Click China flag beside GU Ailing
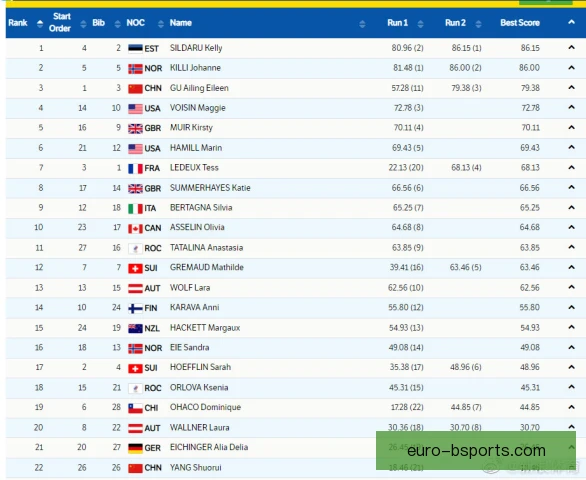This screenshot has width=586, height=480. [x=135, y=89]
